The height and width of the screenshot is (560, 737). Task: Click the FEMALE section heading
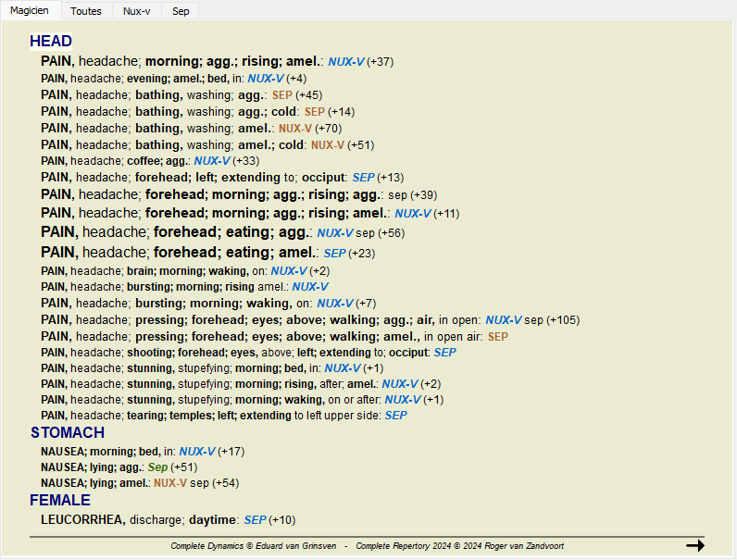(60, 501)
